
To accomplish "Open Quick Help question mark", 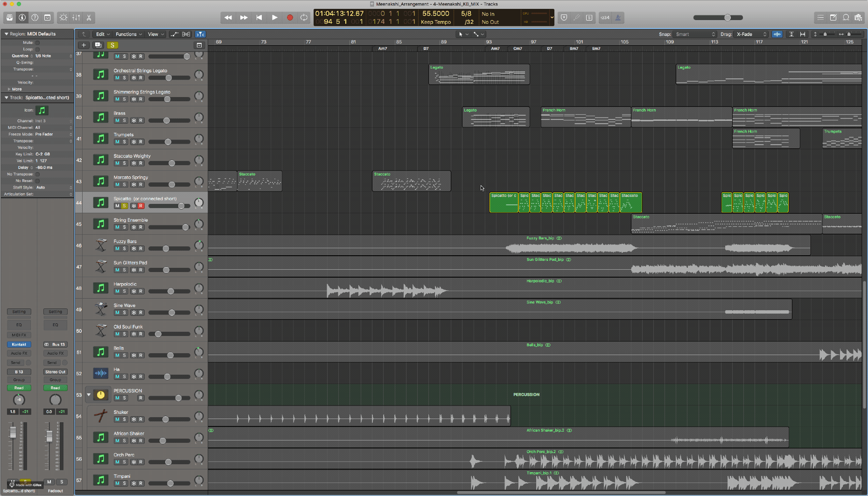I will (x=35, y=18).
